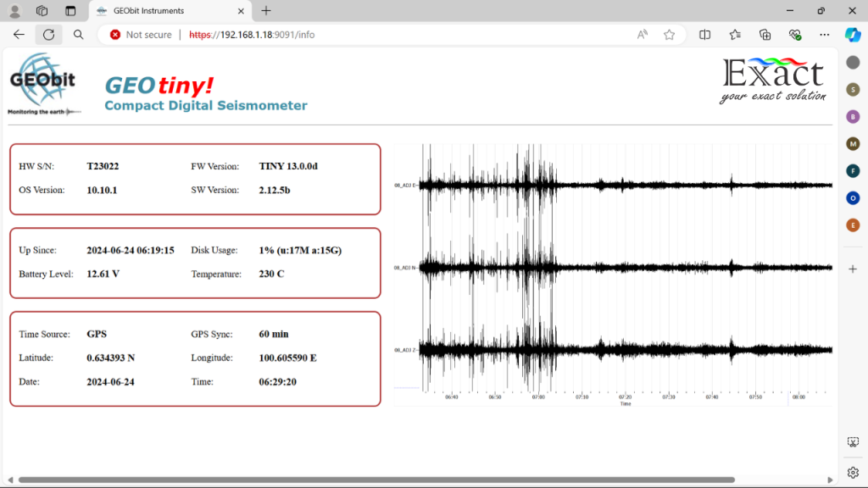Refresh the GEObit info page
Image resolution: width=868 pixels, height=488 pixels.
[x=48, y=35]
